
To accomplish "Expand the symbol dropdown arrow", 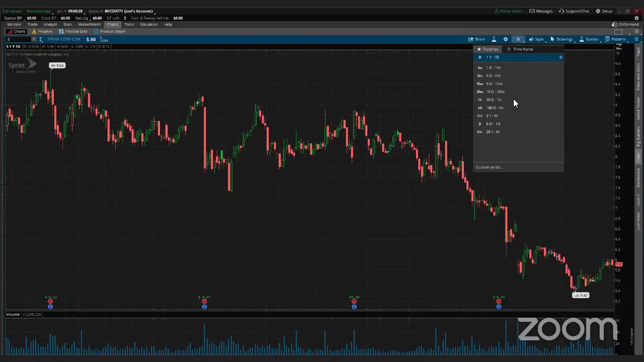I will tap(34, 39).
